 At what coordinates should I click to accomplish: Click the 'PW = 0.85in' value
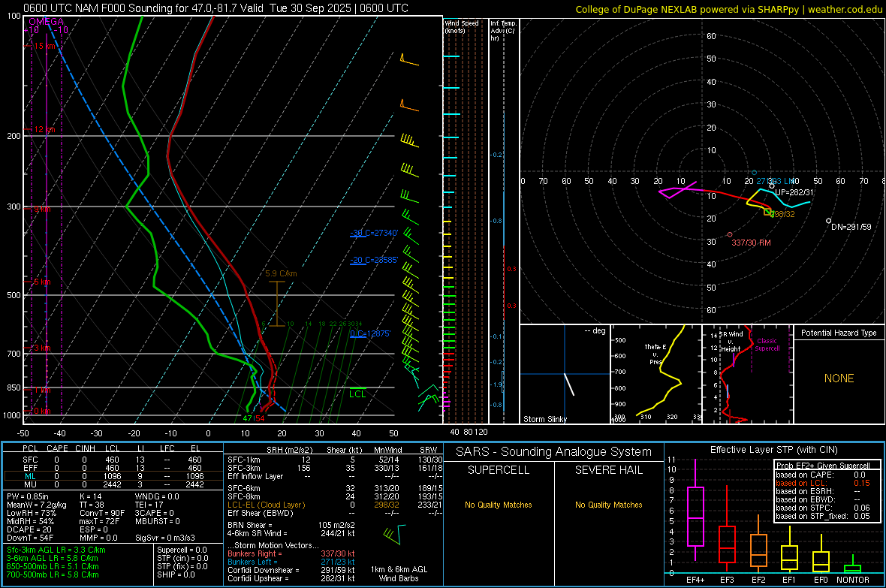click(x=29, y=496)
